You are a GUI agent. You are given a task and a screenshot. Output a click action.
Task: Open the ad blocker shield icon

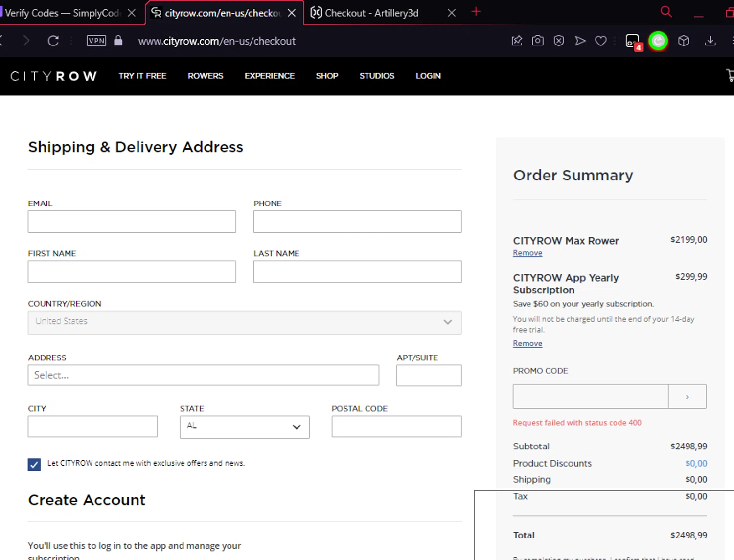559,41
